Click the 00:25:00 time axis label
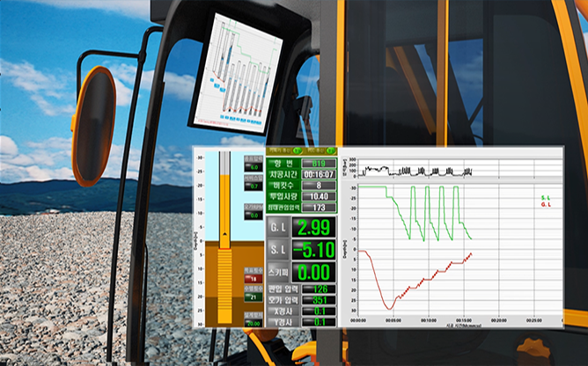588x366 pixels. tap(534, 320)
